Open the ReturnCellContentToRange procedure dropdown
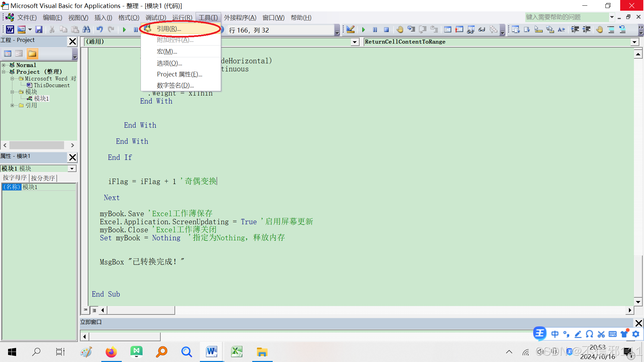Image resolution: width=644 pixels, height=362 pixels. click(634, 42)
